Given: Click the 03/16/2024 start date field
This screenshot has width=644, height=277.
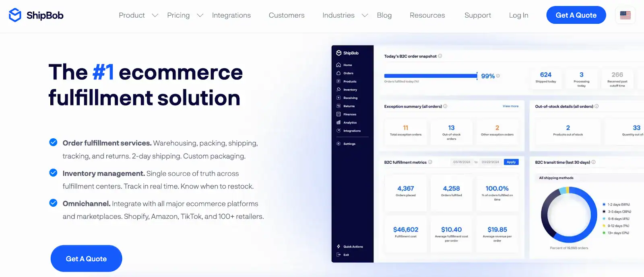Looking at the screenshot, I should tap(462, 162).
